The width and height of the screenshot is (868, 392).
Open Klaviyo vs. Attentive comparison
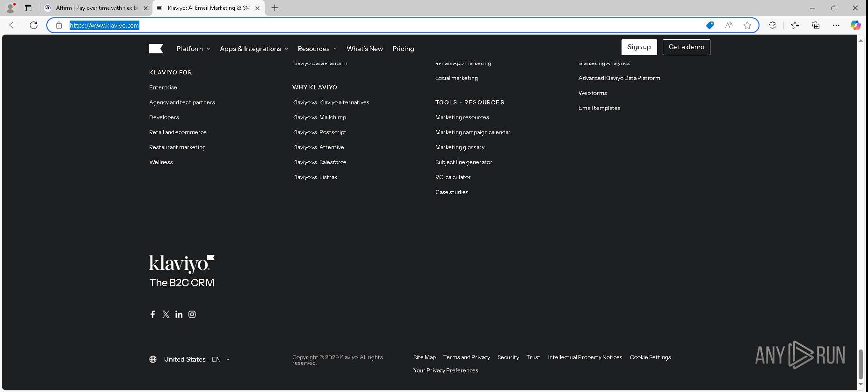click(318, 147)
